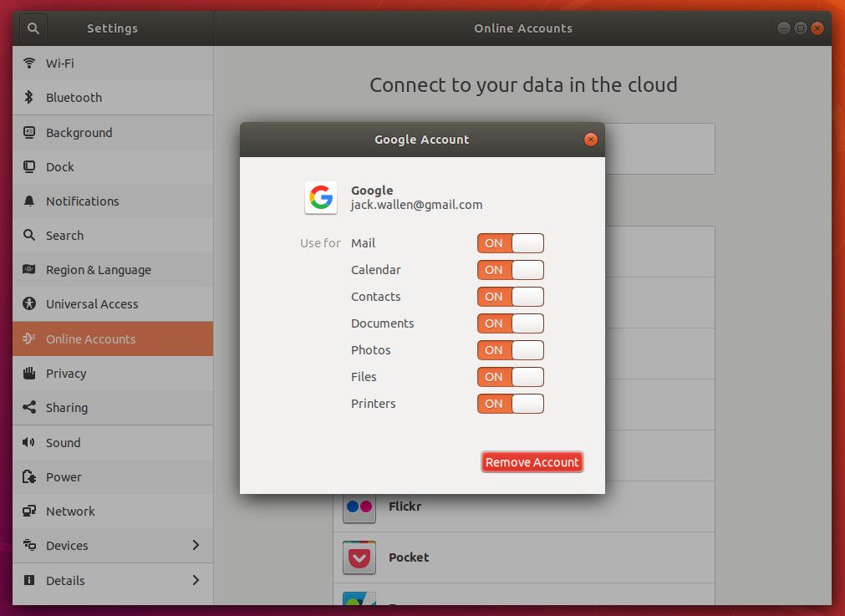This screenshot has width=845, height=616.
Task: Click the Sound speaker icon
Action: [x=29, y=442]
